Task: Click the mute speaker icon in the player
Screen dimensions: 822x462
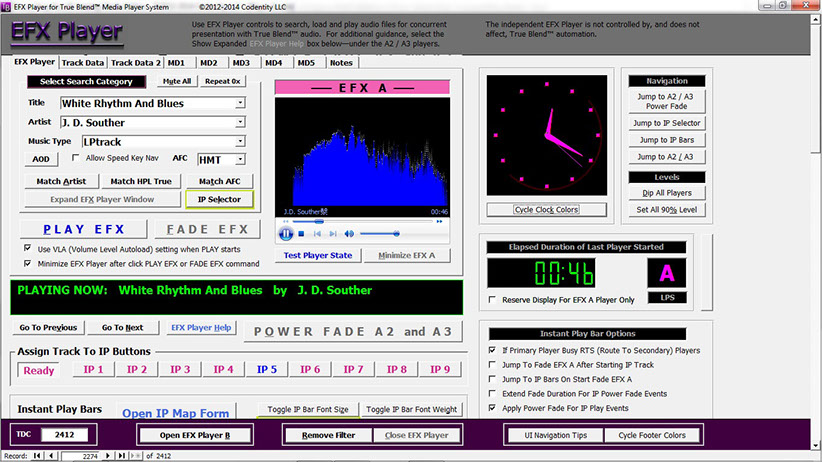Action: pyautogui.click(x=349, y=233)
